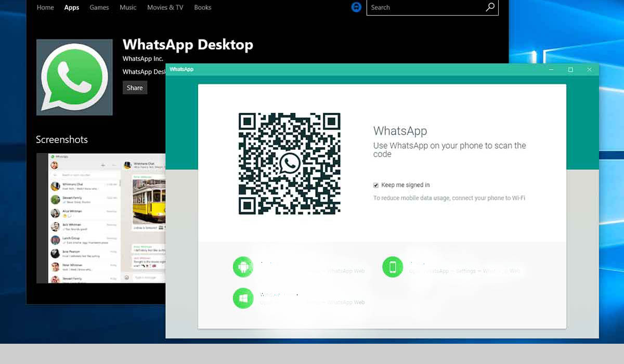Click 'To reduce mobile data usage' hint text
624x364 pixels.
click(449, 198)
